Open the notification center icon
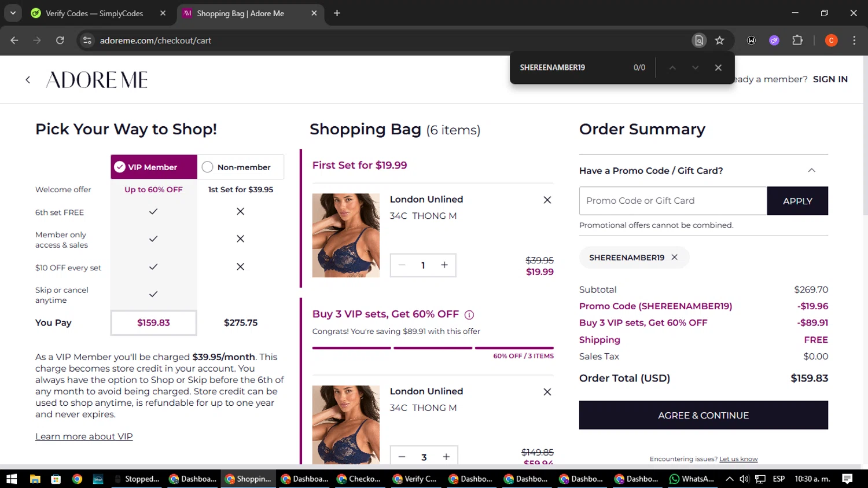The image size is (868, 488). tap(847, 479)
